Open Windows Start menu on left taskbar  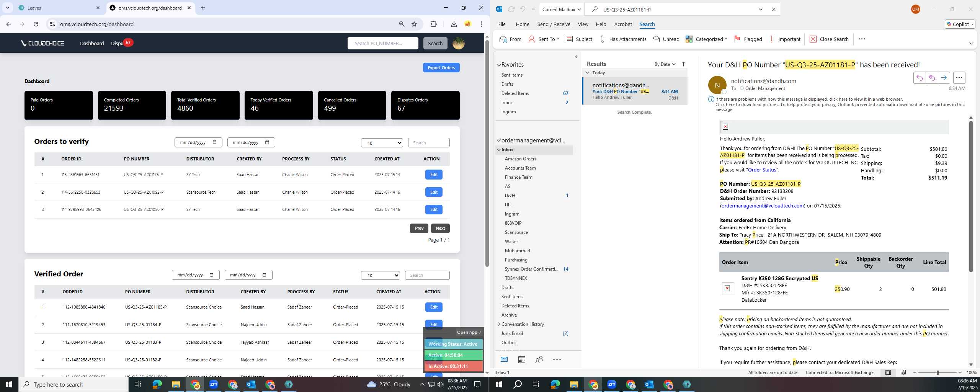click(x=9, y=384)
